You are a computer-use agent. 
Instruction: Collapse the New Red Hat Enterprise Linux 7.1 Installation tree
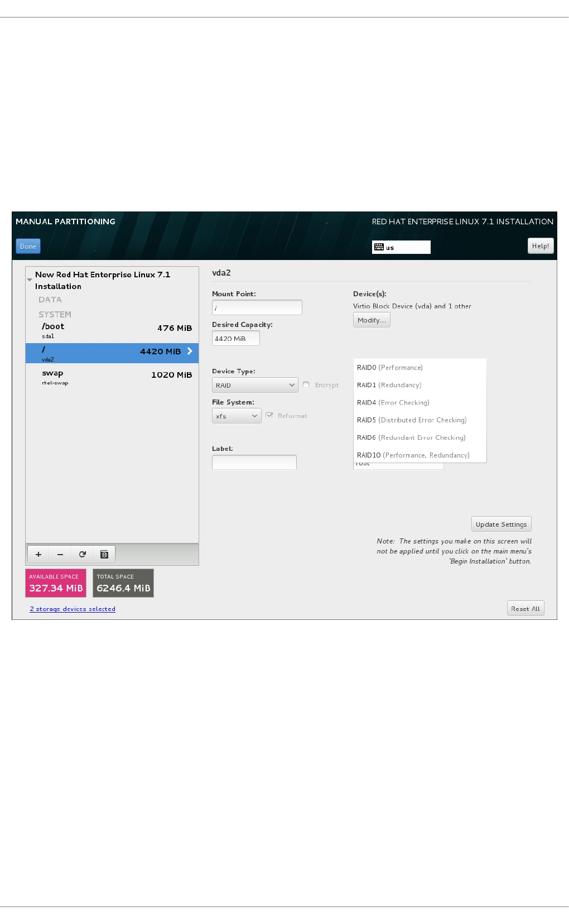30,280
